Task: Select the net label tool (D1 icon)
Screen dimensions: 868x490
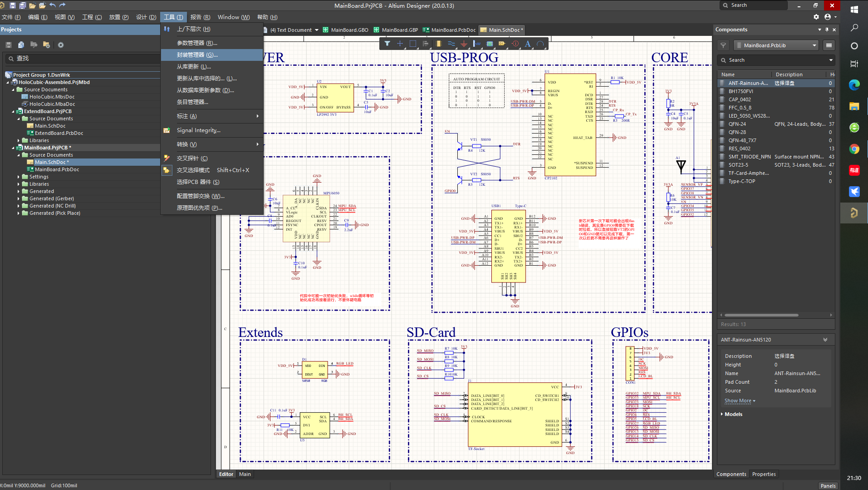Action: pyautogui.click(x=502, y=44)
